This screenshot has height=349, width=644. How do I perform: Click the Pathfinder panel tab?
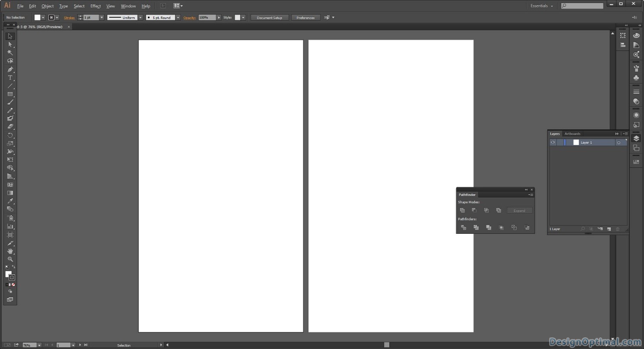pyautogui.click(x=467, y=195)
